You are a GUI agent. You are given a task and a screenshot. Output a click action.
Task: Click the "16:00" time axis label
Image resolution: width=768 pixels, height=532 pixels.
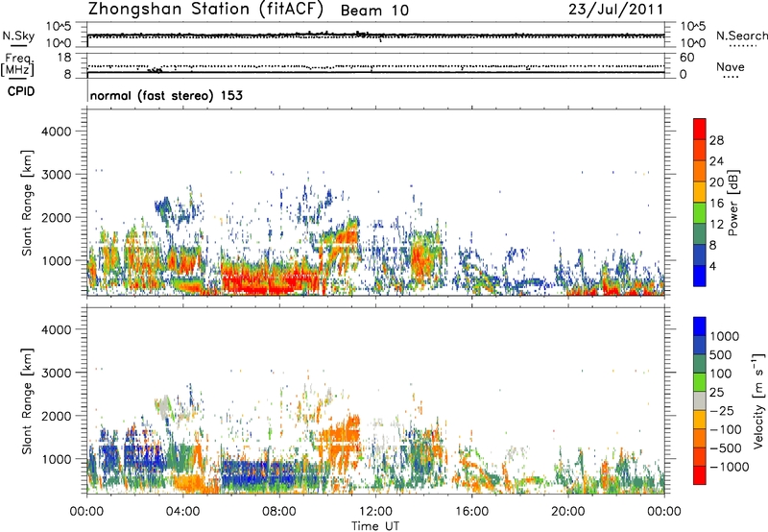click(471, 512)
